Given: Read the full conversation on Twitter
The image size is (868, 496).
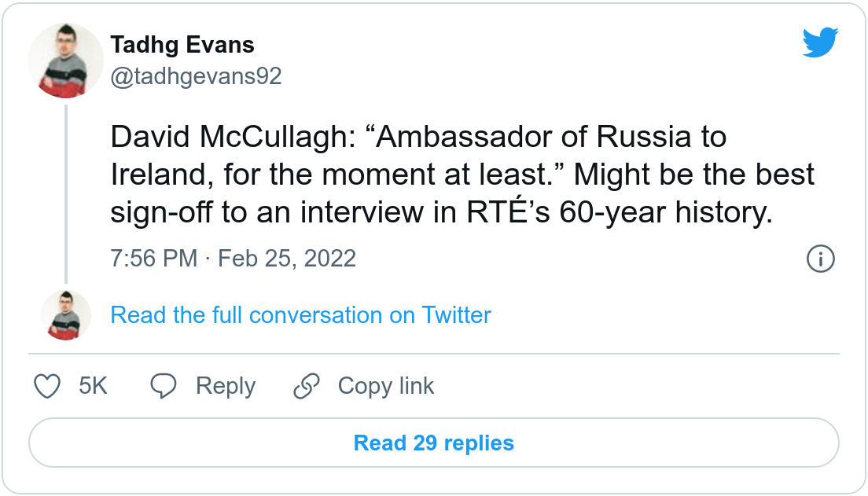Looking at the screenshot, I should 300,315.
